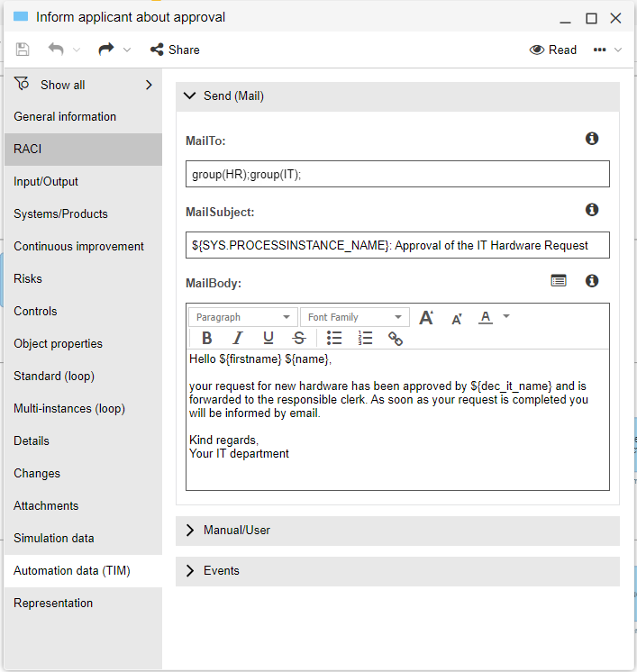Open text color picker dropdown arrow

[x=506, y=316]
